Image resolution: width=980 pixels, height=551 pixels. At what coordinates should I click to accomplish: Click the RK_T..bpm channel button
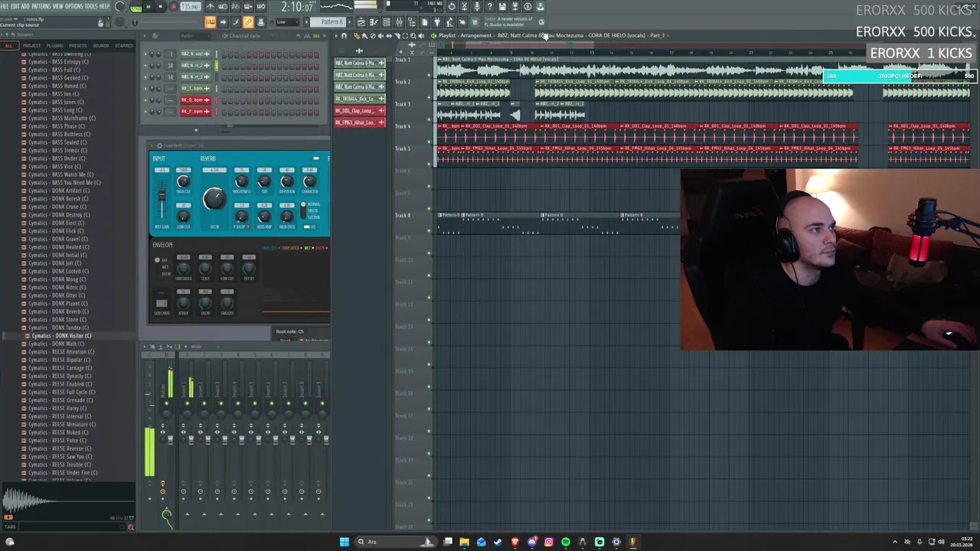coord(196,89)
